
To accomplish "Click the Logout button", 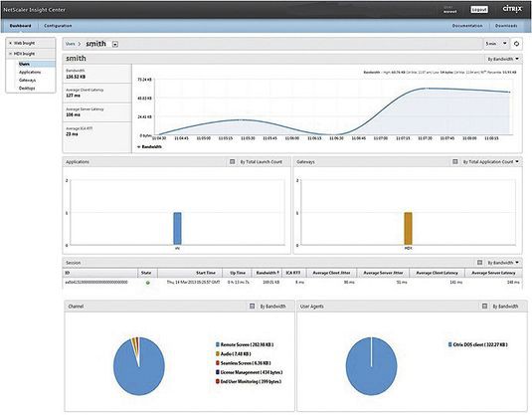I will click(479, 10).
